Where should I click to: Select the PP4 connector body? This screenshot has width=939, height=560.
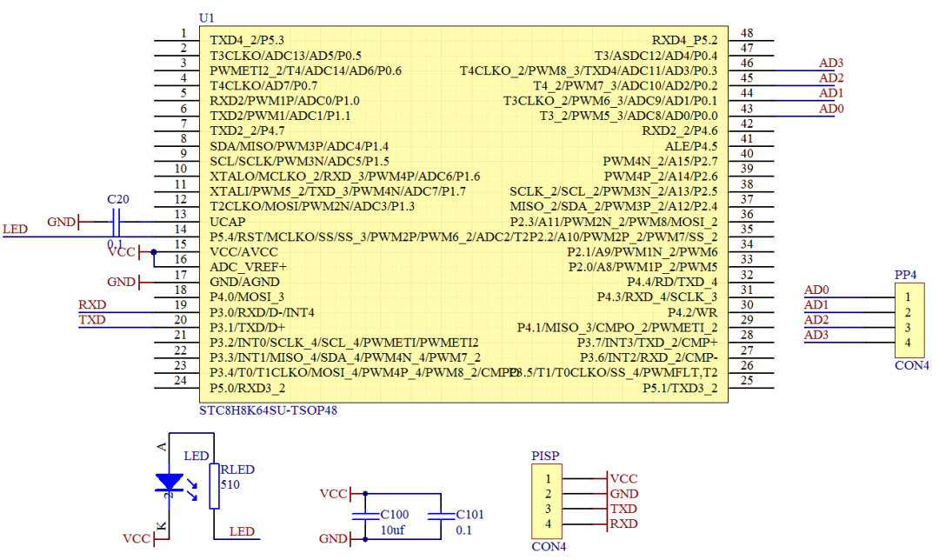point(911,320)
